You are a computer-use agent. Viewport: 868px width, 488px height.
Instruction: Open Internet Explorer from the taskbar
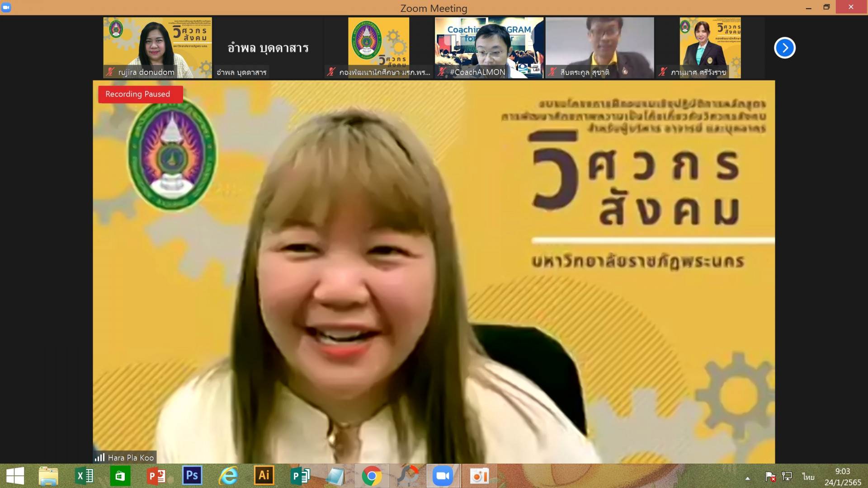tap(228, 476)
